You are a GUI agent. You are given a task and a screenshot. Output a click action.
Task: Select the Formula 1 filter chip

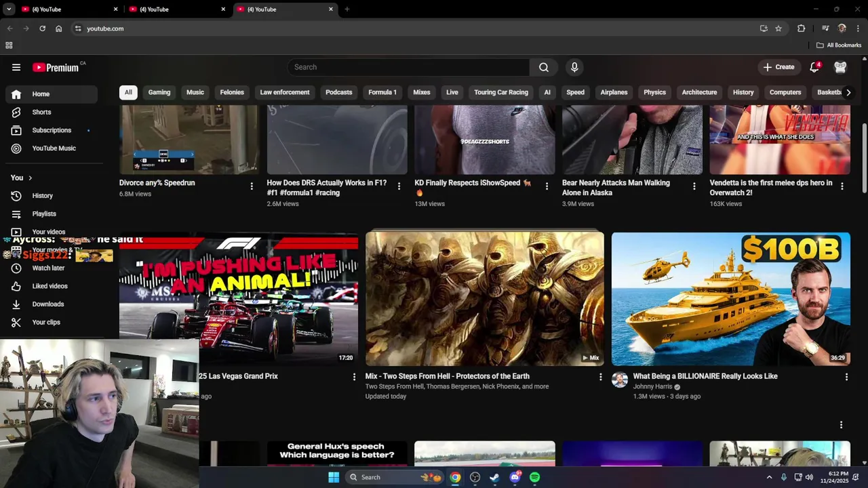point(382,92)
